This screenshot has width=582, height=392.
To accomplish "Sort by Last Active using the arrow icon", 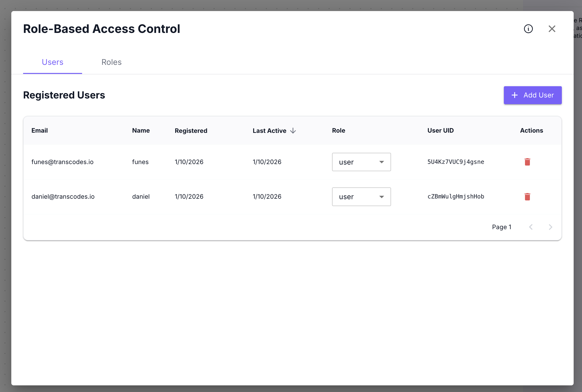I will [x=293, y=130].
